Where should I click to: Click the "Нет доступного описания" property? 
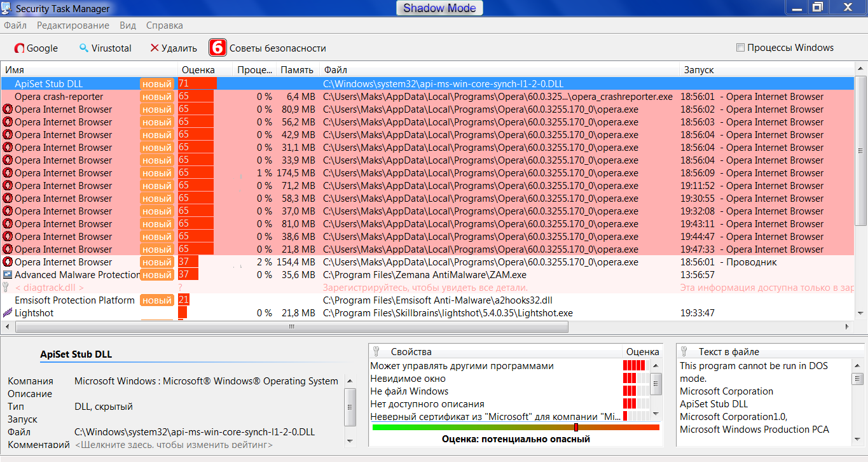pyautogui.click(x=427, y=404)
